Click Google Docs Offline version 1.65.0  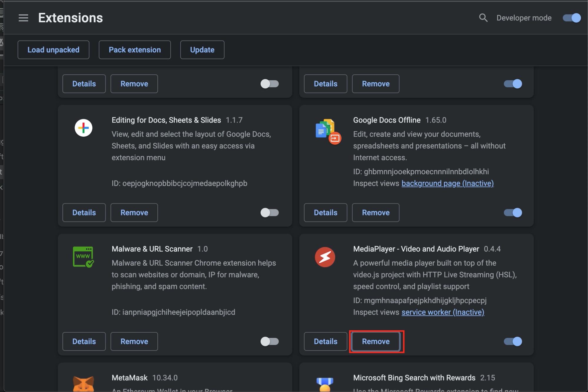tap(436, 120)
